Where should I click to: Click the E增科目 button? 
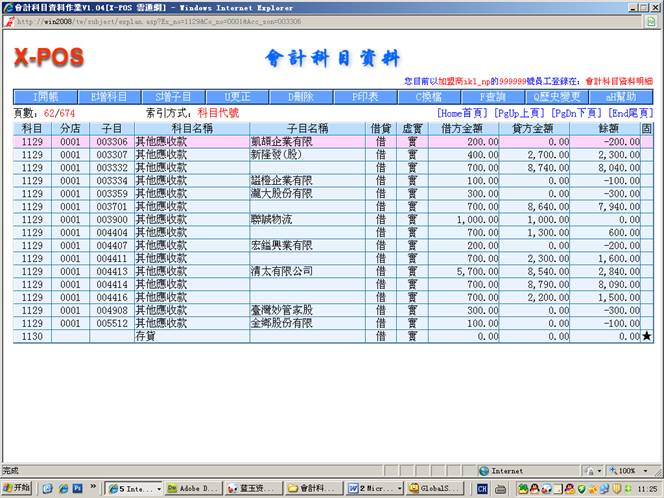tap(109, 96)
